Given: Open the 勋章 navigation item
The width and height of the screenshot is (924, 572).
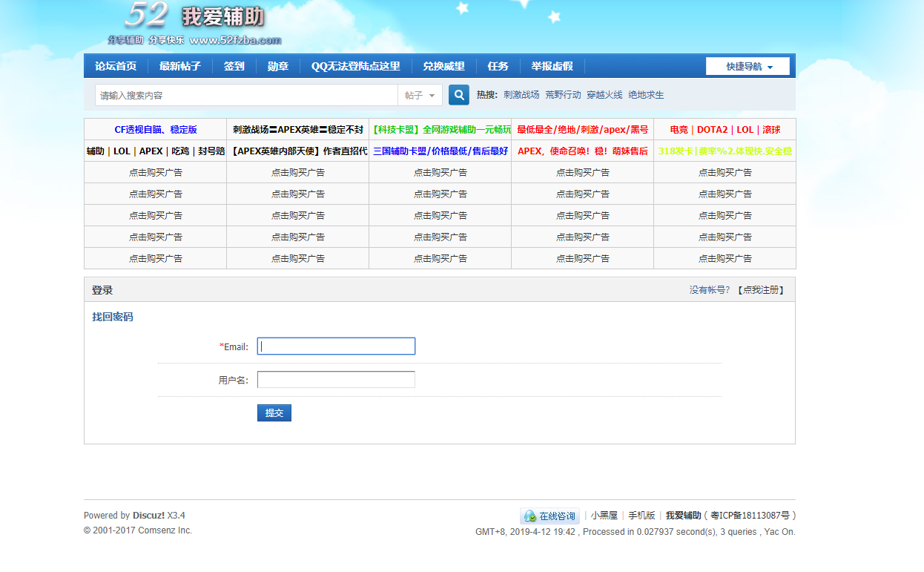Looking at the screenshot, I should pos(278,66).
